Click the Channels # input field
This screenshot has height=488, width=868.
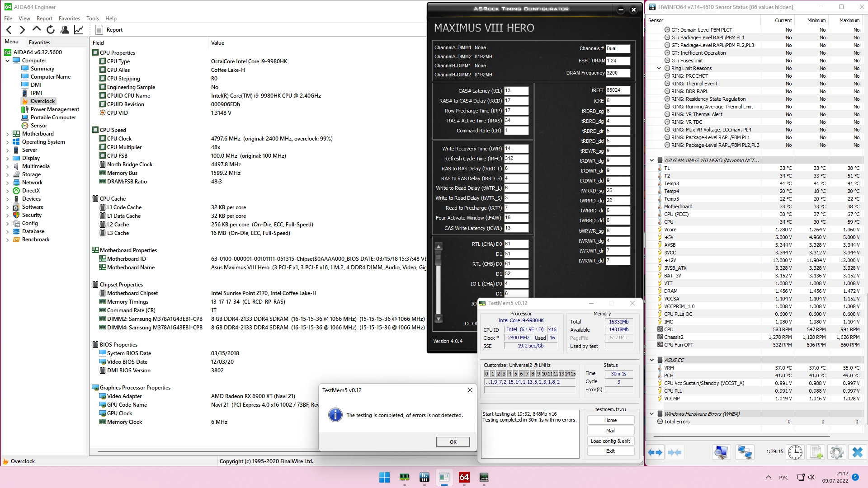[618, 48]
